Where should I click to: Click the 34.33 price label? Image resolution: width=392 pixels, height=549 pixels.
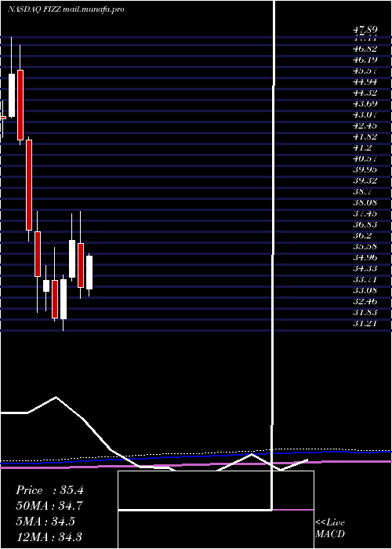pos(365,268)
